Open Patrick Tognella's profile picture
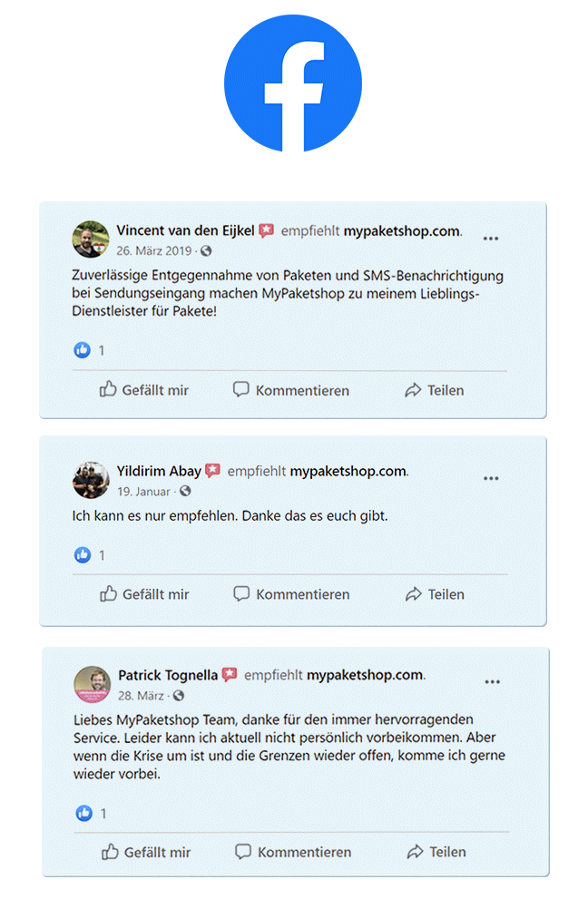This screenshot has height=909, width=588. click(93, 684)
